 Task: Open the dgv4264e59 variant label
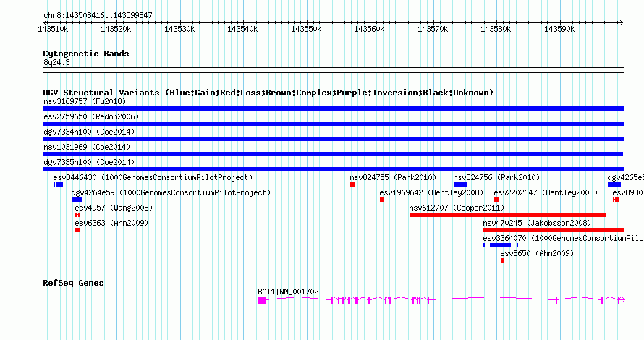(171, 192)
